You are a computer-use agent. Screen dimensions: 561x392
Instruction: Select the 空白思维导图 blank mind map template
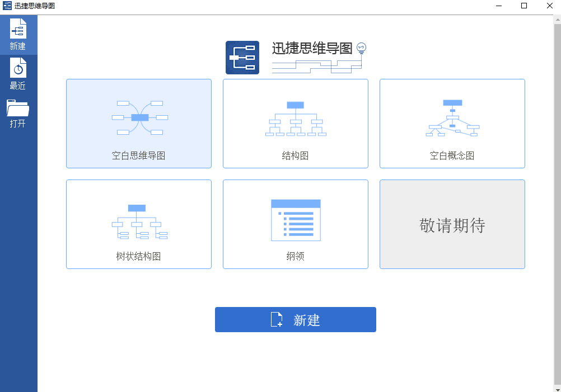click(138, 123)
